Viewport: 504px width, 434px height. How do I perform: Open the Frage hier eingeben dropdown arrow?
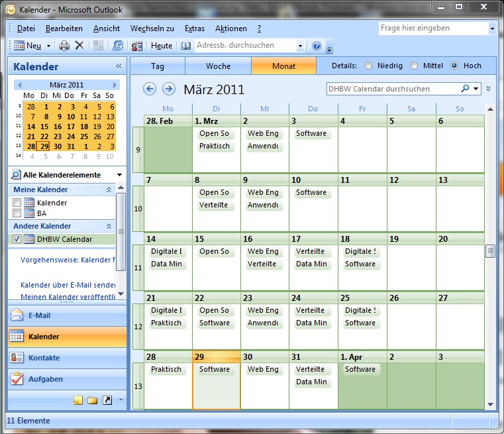point(492,28)
